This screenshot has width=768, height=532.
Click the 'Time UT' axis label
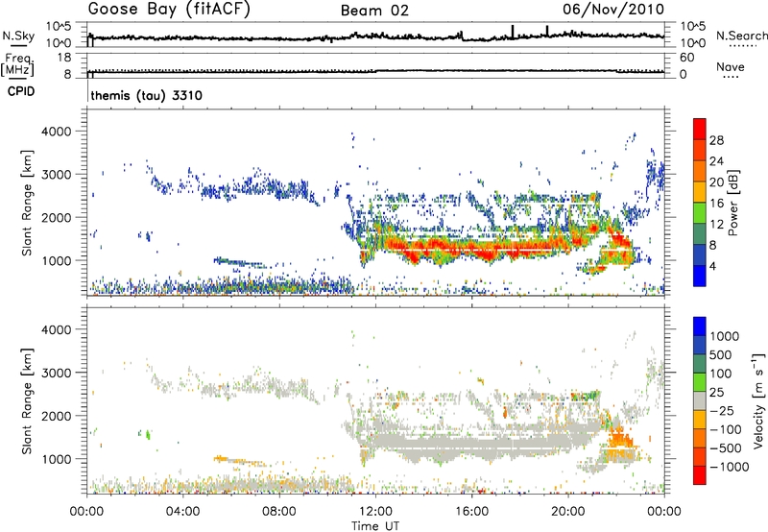coord(375,526)
